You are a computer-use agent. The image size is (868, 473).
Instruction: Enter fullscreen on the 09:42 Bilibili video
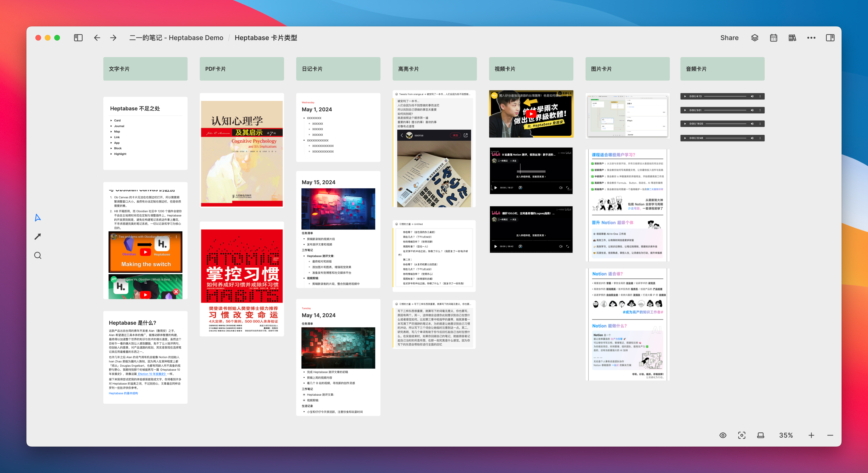click(568, 246)
